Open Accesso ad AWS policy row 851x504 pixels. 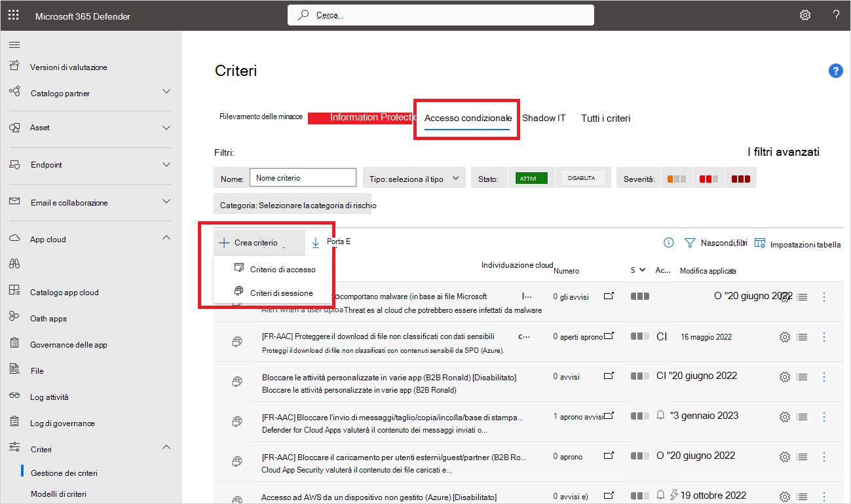(x=379, y=497)
